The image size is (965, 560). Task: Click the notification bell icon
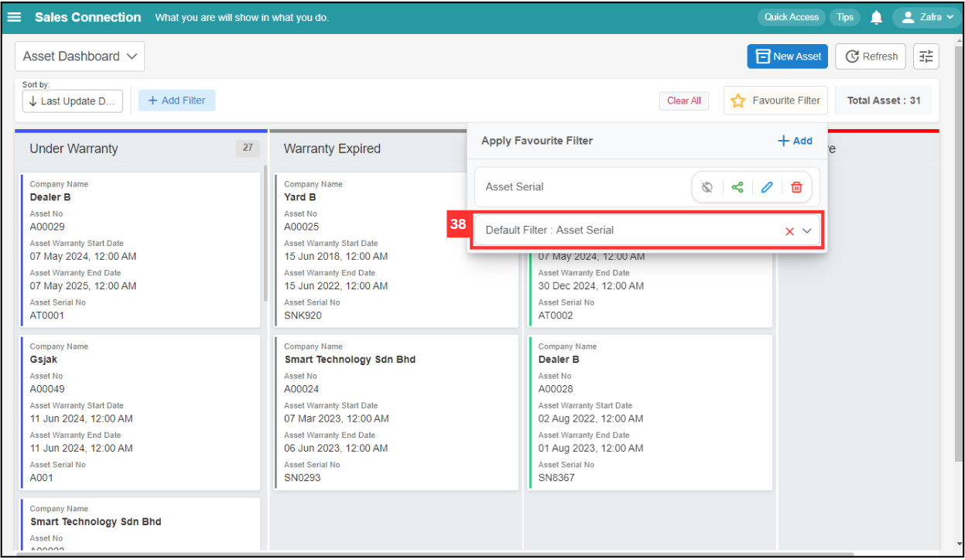coord(876,17)
